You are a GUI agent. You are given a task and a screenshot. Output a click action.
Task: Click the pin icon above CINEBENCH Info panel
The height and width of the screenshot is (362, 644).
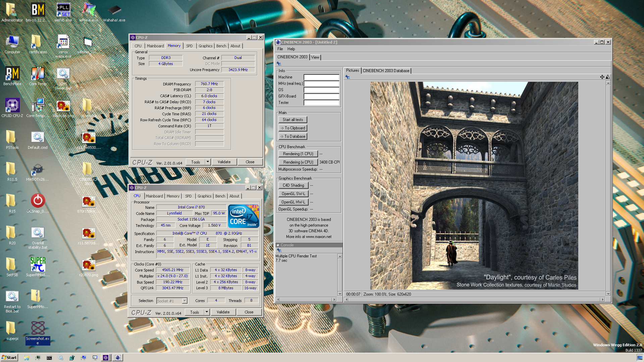279,64
